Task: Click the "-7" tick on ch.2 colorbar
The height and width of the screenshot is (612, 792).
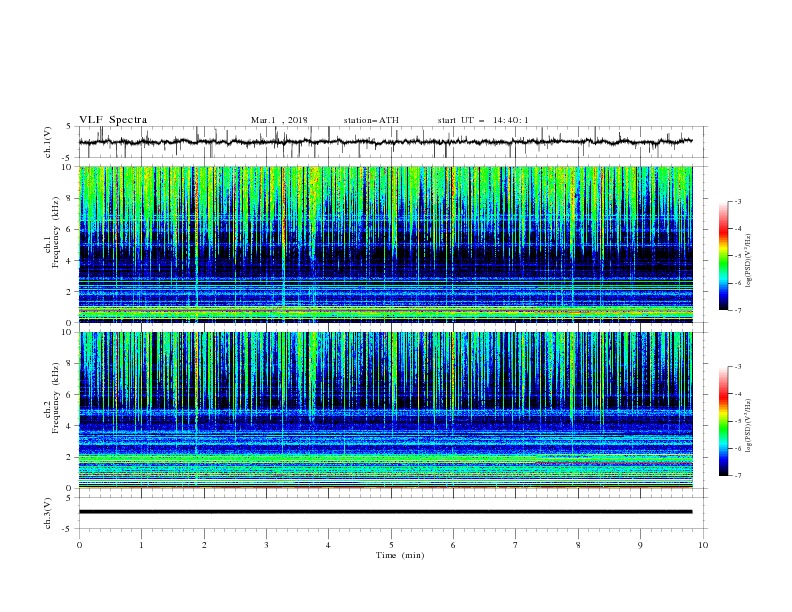Action: [738, 475]
